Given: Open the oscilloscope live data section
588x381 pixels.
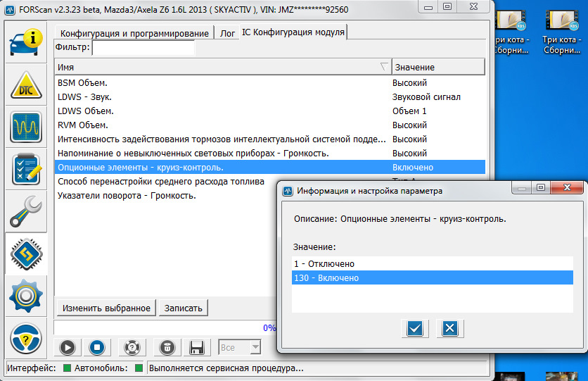Looking at the screenshot, I should click(26, 127).
